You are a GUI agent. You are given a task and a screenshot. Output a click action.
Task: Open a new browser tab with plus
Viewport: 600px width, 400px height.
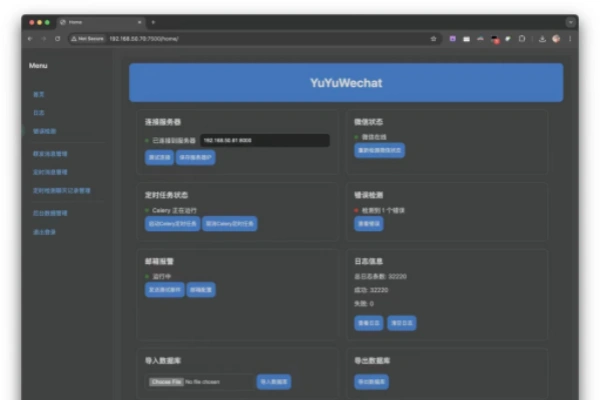[153, 21]
